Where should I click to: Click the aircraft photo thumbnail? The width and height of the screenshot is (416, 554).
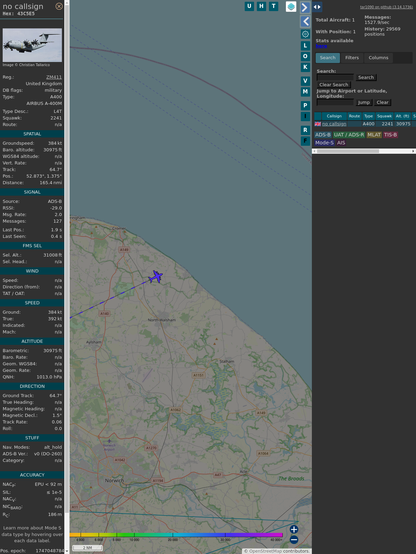coord(32,45)
